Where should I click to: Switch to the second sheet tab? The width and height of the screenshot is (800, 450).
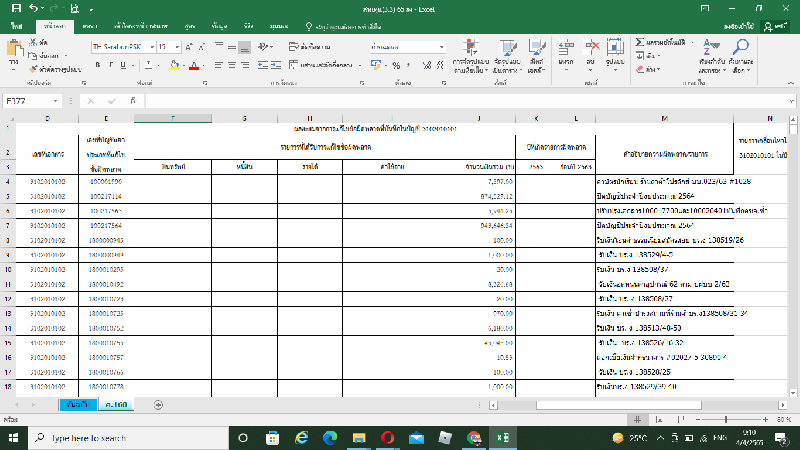pyautogui.click(x=116, y=404)
